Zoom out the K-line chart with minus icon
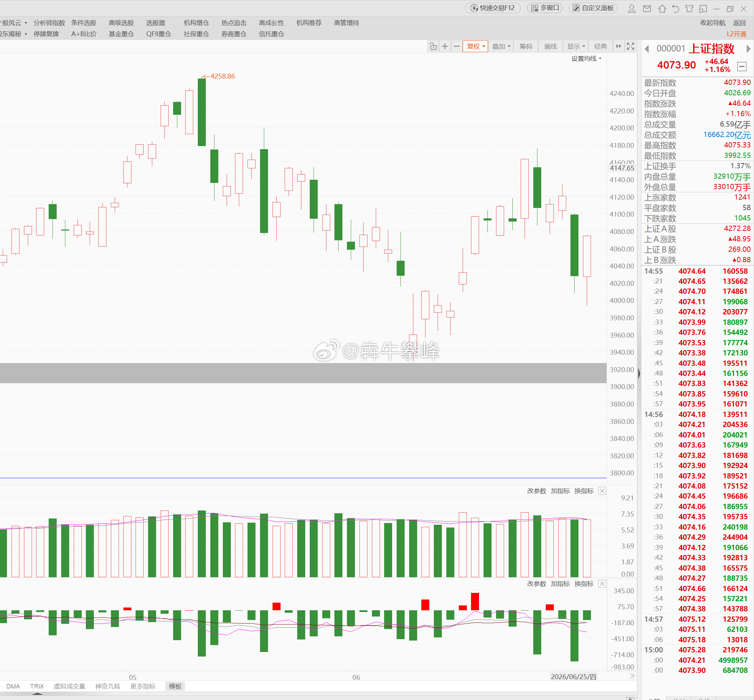This screenshot has height=700, width=754. coord(456,46)
